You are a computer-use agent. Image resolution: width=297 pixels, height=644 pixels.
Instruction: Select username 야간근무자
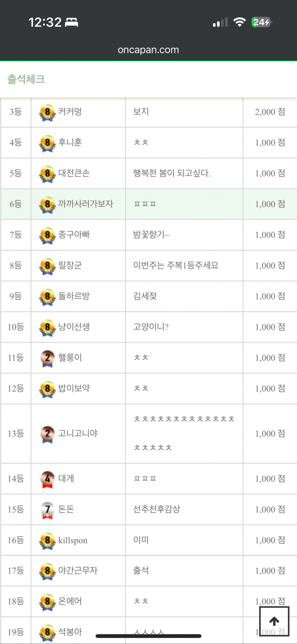[x=78, y=570]
